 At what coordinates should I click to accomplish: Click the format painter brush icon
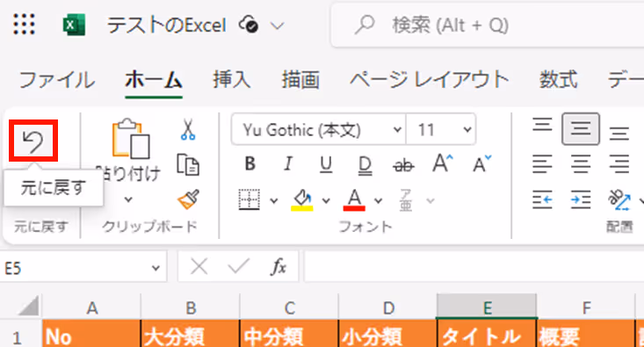(x=189, y=199)
